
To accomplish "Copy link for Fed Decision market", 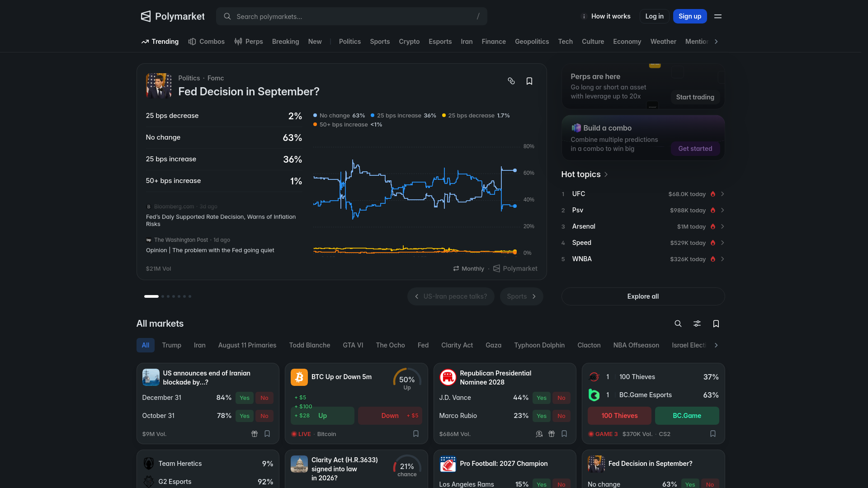I will coord(511,81).
